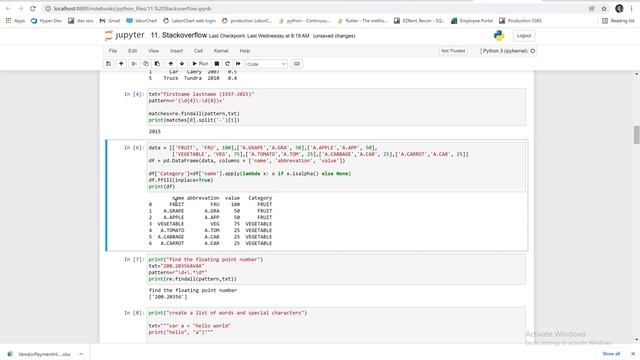Open the command palette keyboard icon
This screenshot has width=640, height=360.
[x=297, y=64]
